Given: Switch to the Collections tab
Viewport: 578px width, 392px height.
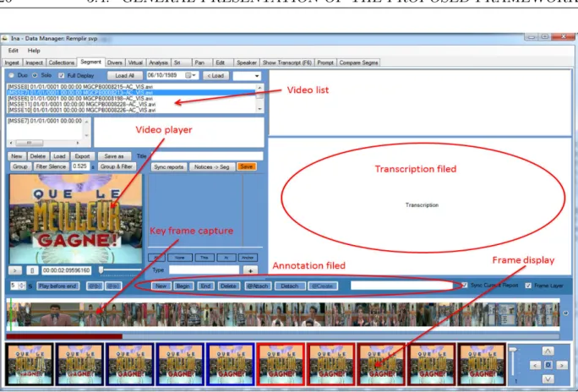Looking at the screenshot, I should (62, 63).
